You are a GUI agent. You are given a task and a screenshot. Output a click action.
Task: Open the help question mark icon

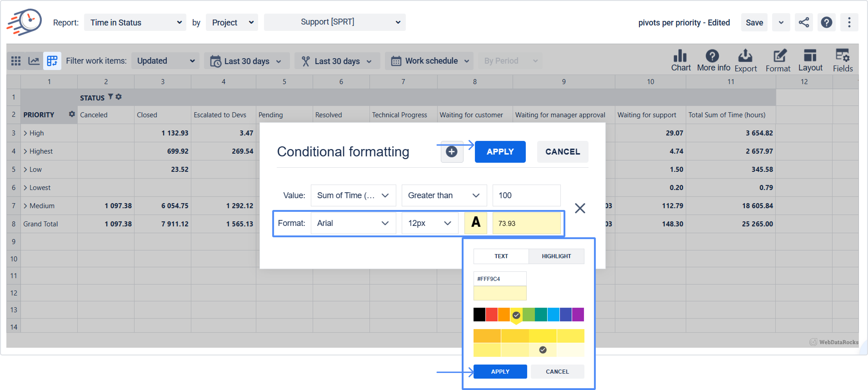pyautogui.click(x=826, y=22)
